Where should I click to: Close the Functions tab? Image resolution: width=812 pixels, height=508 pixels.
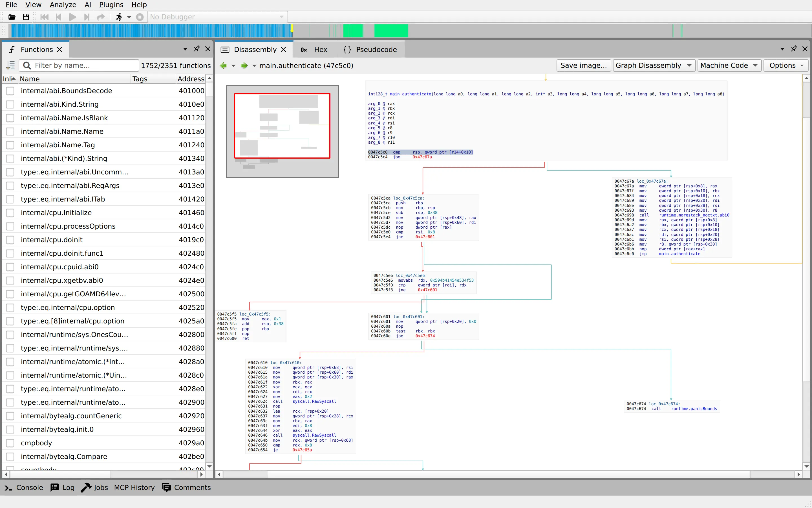click(60, 49)
